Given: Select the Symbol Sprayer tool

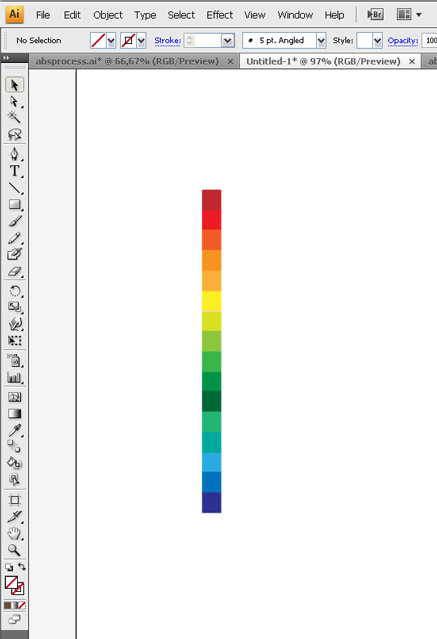Looking at the screenshot, I should pyautogui.click(x=15, y=360).
